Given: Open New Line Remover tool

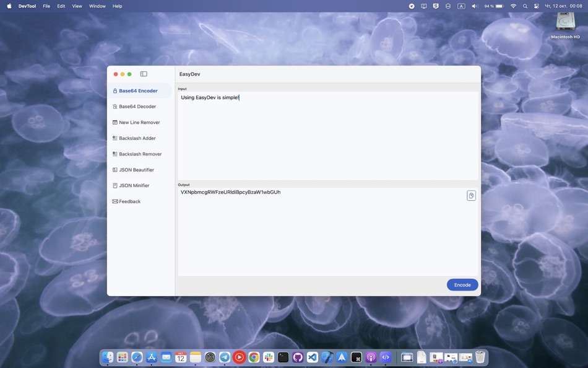Looking at the screenshot, I should click(x=139, y=123).
